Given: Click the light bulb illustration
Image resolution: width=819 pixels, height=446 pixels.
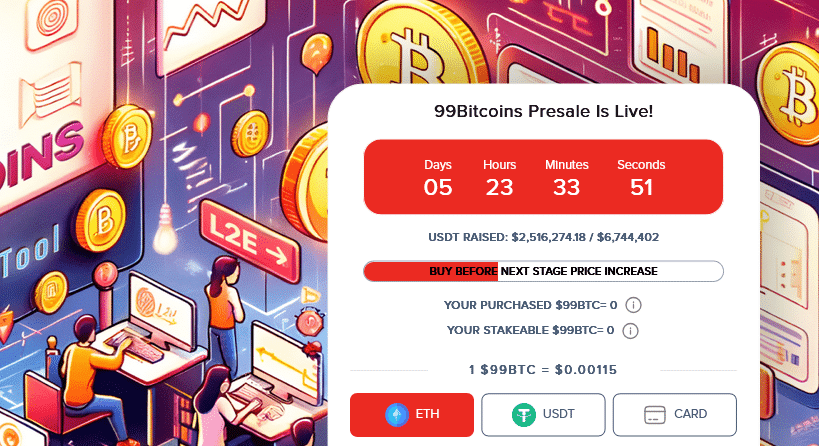Looking at the screenshot, I should click(166, 231).
